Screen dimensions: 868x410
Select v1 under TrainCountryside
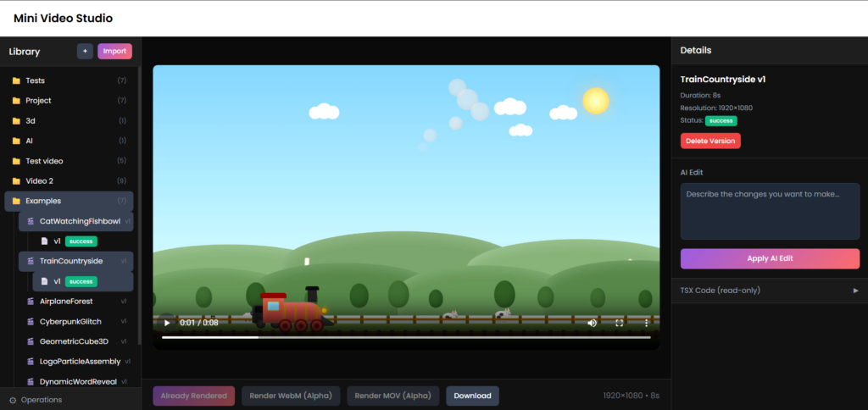(83, 281)
